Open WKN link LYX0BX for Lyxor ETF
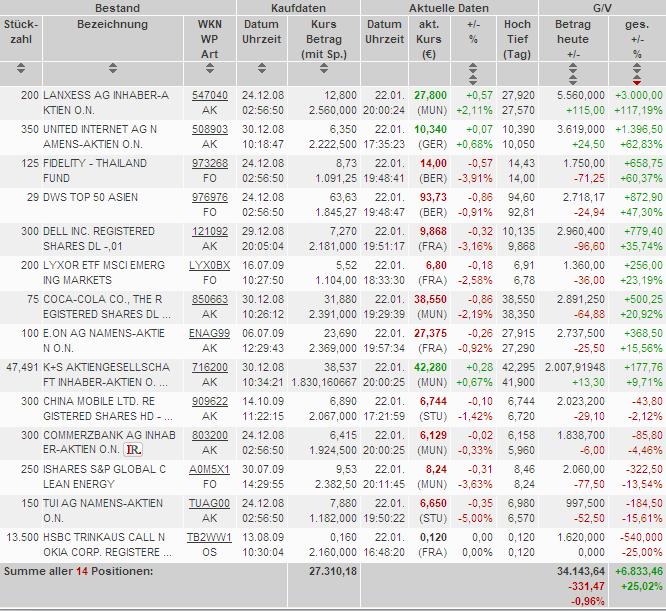This screenshot has width=666, height=611. tap(210, 265)
